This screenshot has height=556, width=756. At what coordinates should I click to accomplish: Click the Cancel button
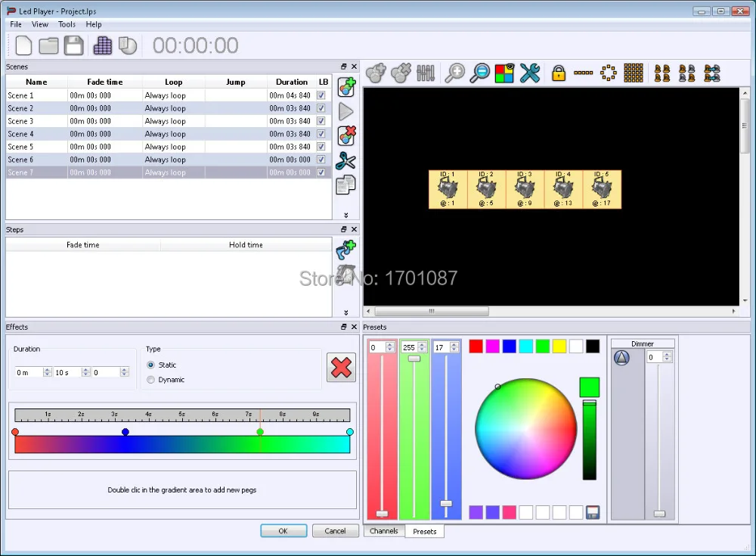point(335,531)
